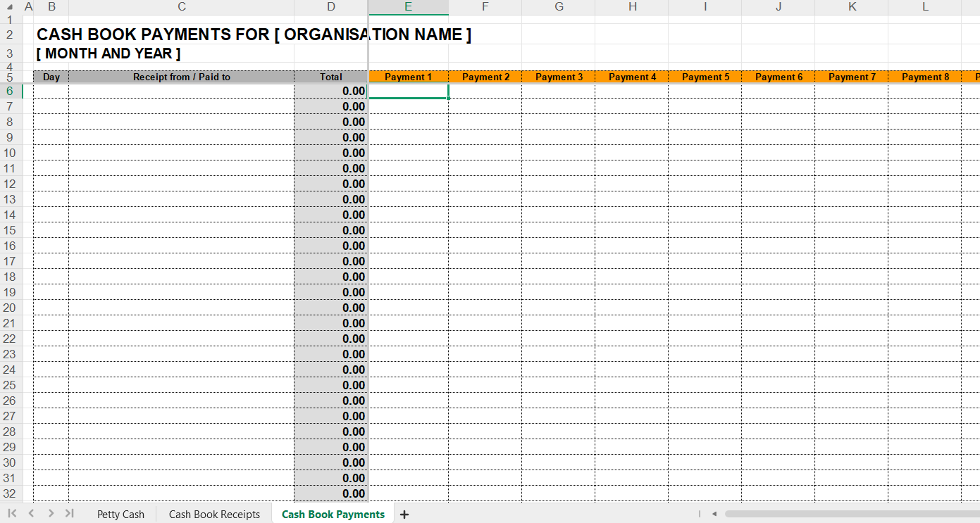The height and width of the screenshot is (523, 980).
Task: Click the title cell with organisation name
Action: [x=254, y=34]
